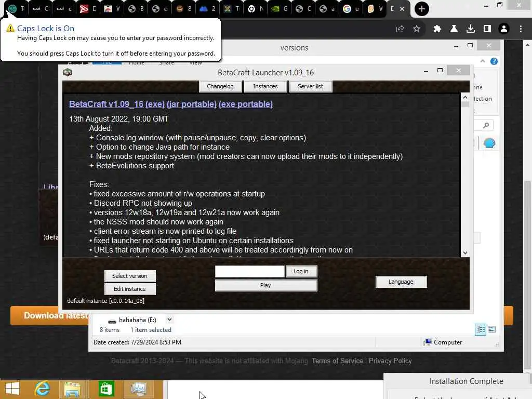Close the active Chrome tab
532x399 pixels.
click(402, 9)
